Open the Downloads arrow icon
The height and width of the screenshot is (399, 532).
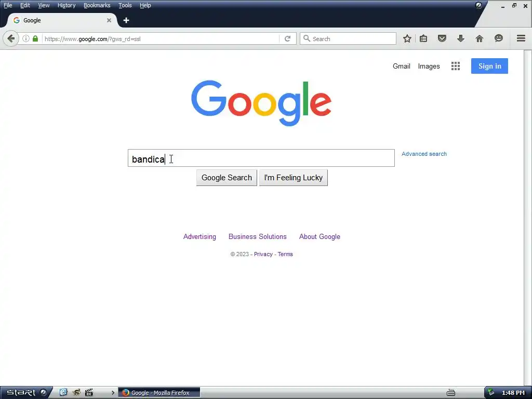[460, 38]
